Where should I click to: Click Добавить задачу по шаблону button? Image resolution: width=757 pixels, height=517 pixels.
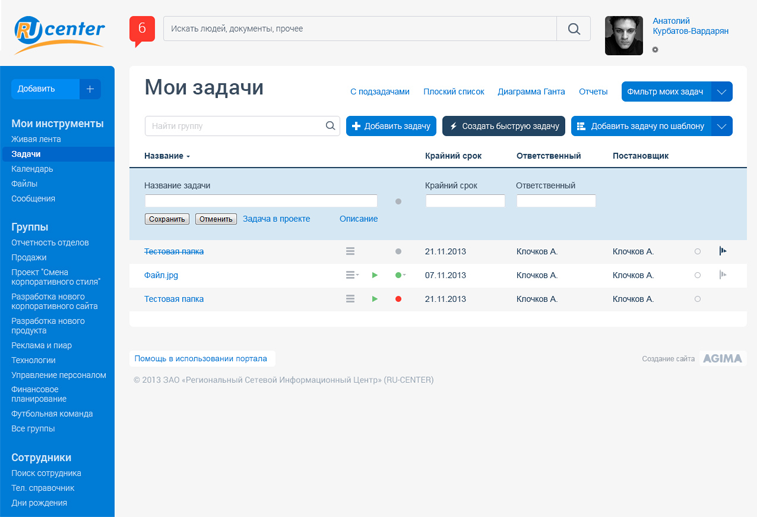641,126
